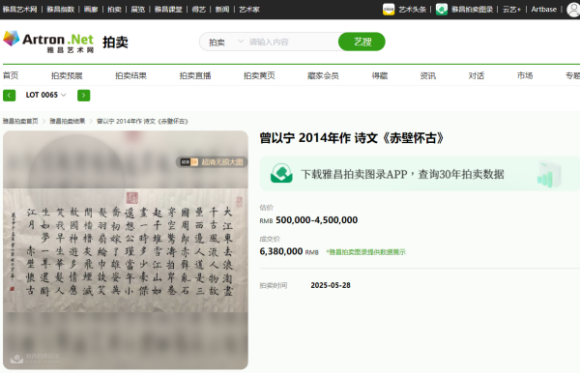Screen dimensions: 580x373
Task: Click the green 雅昌拍卖图录 app icon in top bar
Action: point(441,9)
